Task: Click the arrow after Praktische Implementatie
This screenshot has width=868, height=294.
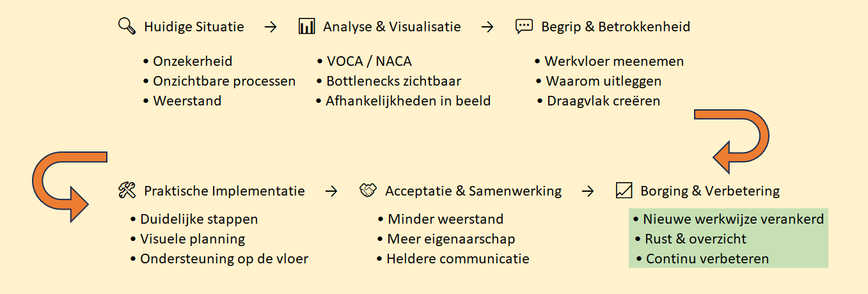Action: (331, 191)
